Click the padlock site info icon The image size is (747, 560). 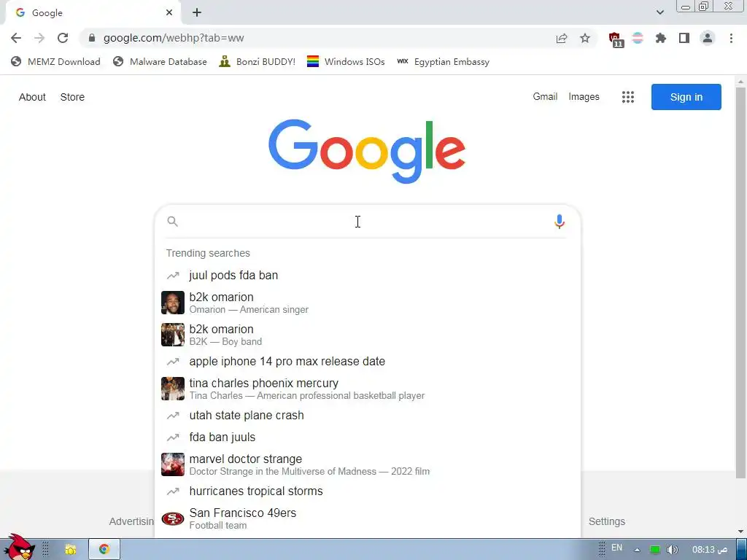(92, 38)
